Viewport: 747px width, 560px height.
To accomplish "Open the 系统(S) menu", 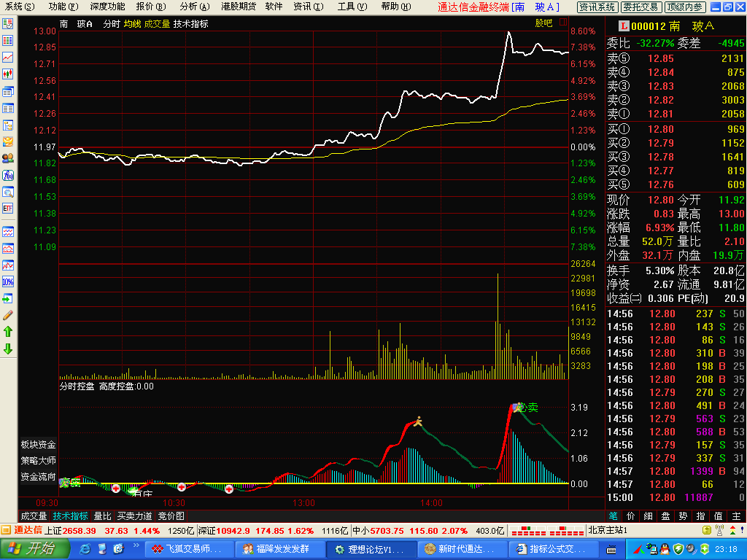I will [x=20, y=7].
